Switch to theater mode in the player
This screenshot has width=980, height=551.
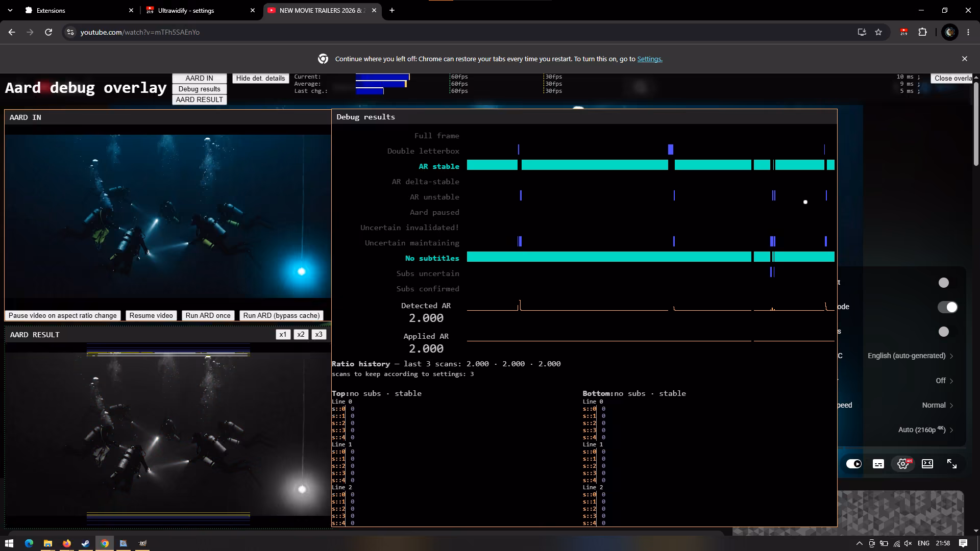(927, 464)
